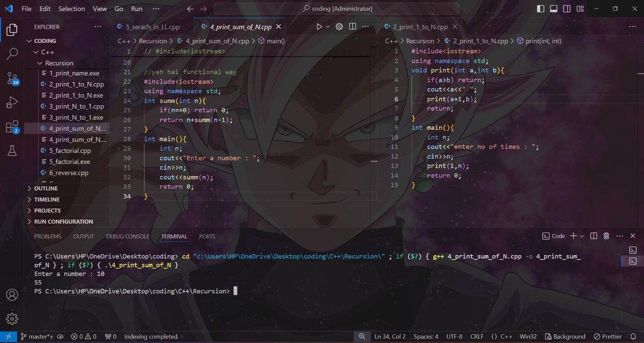The width and height of the screenshot is (644, 343).
Task: Click the gear icon in editor toolbar
Action: [x=339, y=27]
